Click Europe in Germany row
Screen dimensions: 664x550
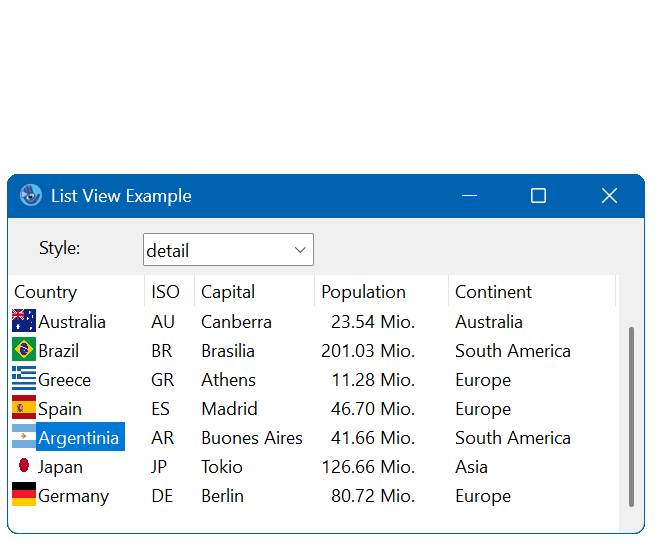click(483, 496)
